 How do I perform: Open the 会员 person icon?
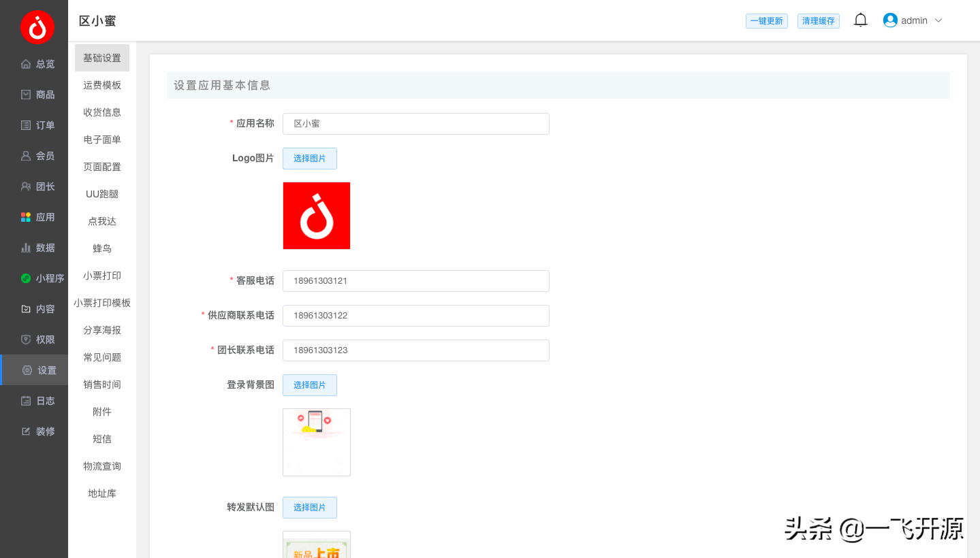point(26,156)
